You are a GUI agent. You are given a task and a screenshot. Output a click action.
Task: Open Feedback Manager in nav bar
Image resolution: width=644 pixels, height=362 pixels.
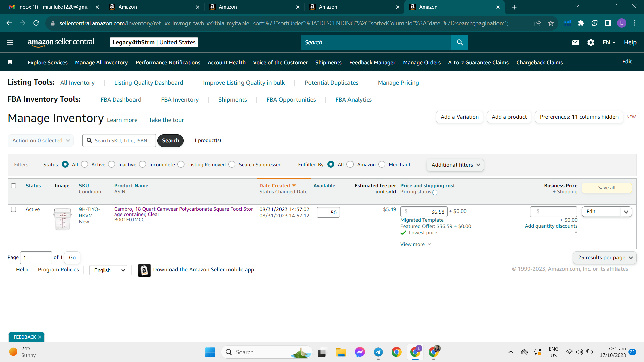pyautogui.click(x=372, y=63)
